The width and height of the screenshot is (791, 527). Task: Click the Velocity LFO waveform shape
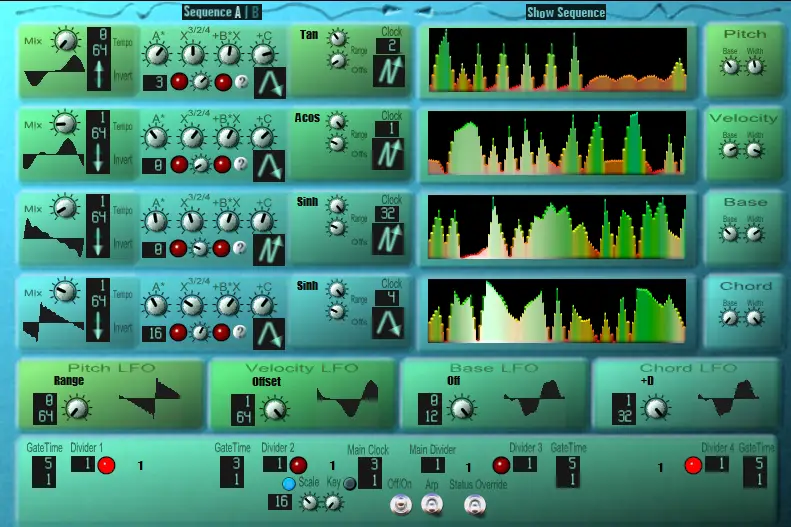[x=348, y=398]
